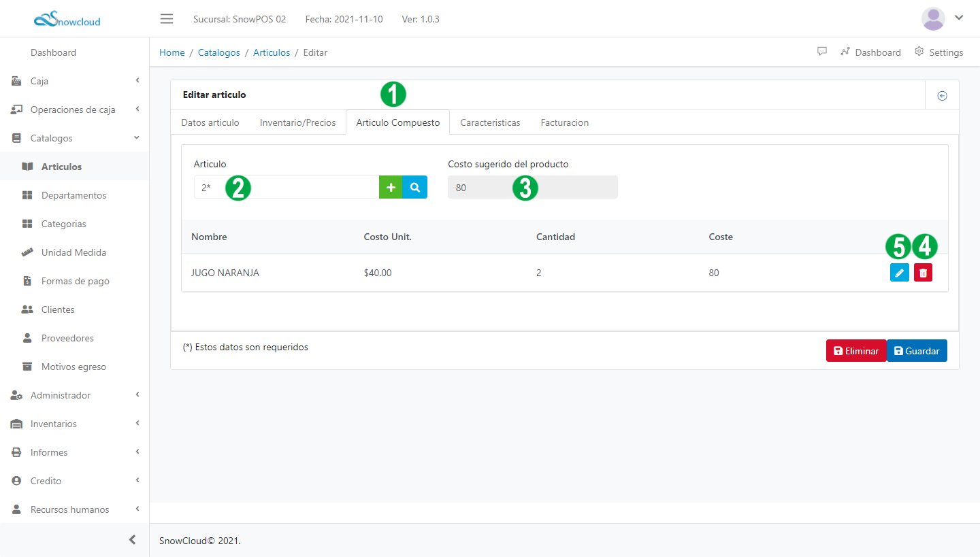
Task: Click the red Eliminar button
Action: 856,351
